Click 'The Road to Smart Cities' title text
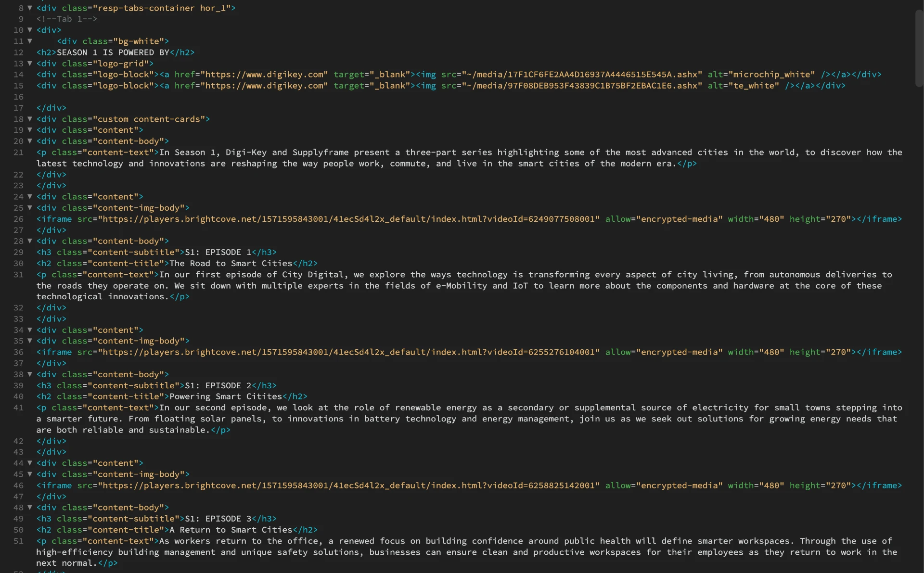Viewport: 924px width, 573px height. pyautogui.click(x=231, y=264)
